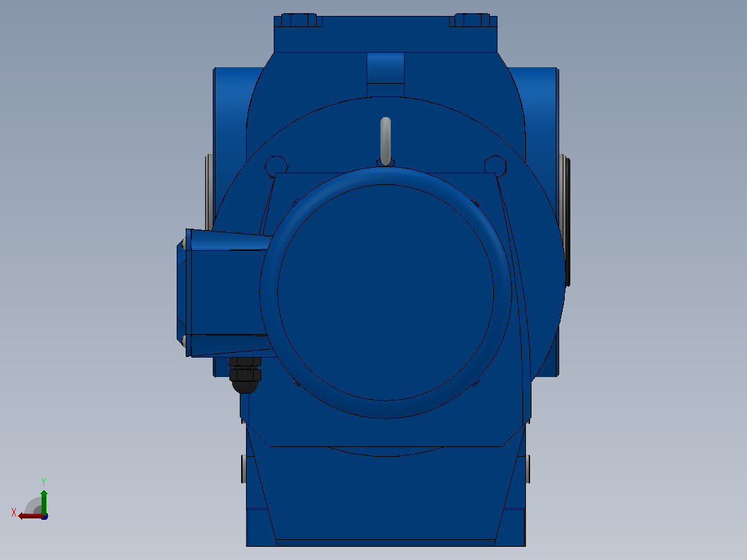Click the red X axis arrow of the triad
This screenshot has width=747, height=560.
point(30,516)
